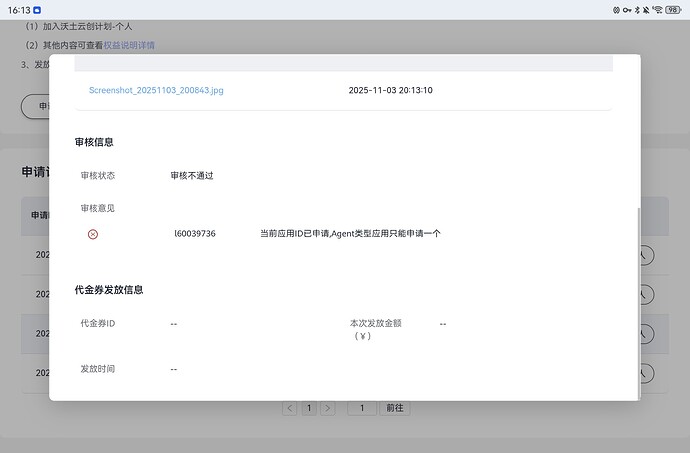
Task: Click the 本次发放金额(¥) label
Action: [x=375, y=330]
